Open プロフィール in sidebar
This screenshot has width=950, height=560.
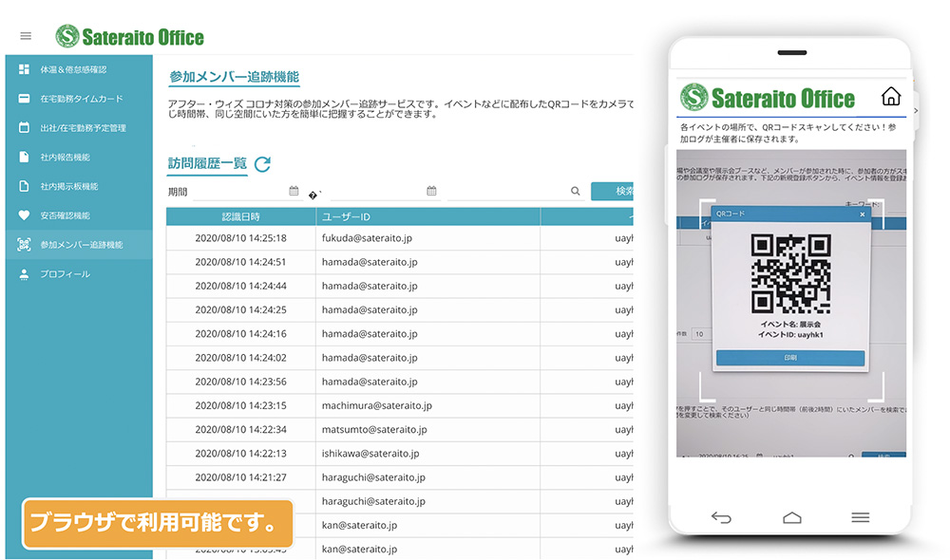80,274
